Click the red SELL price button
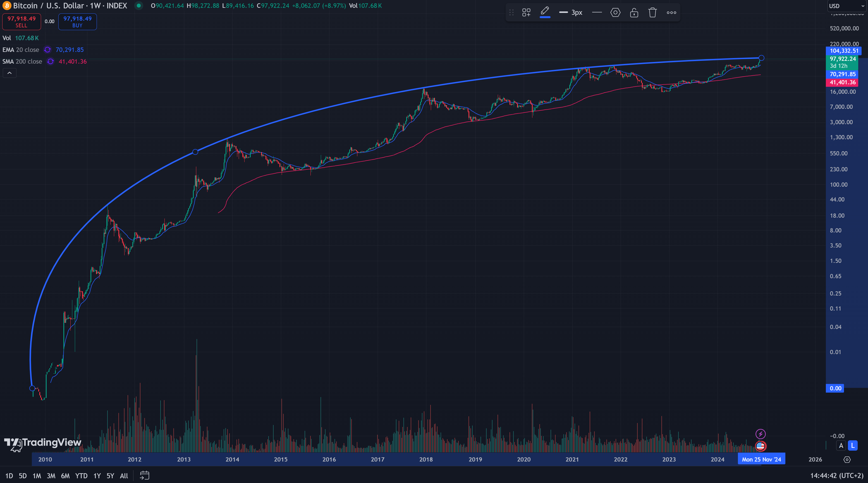 [x=21, y=21]
